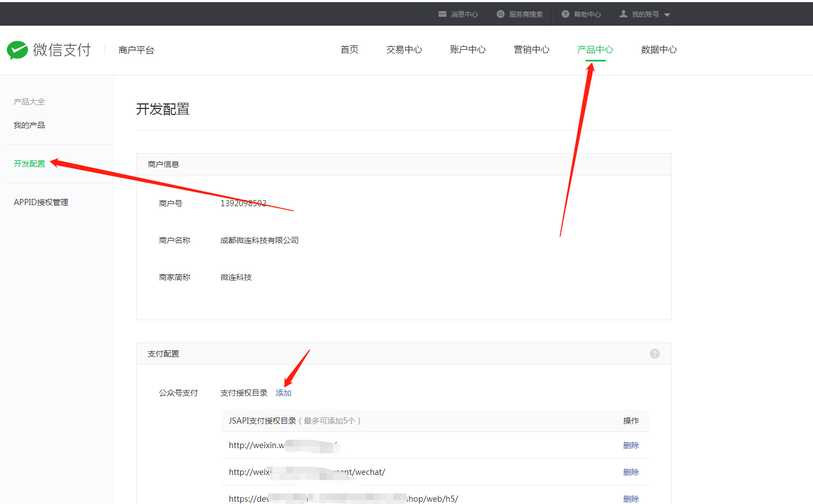The image size is (813, 504).
Task: Click the 开发配置 page title
Action: click(x=163, y=109)
